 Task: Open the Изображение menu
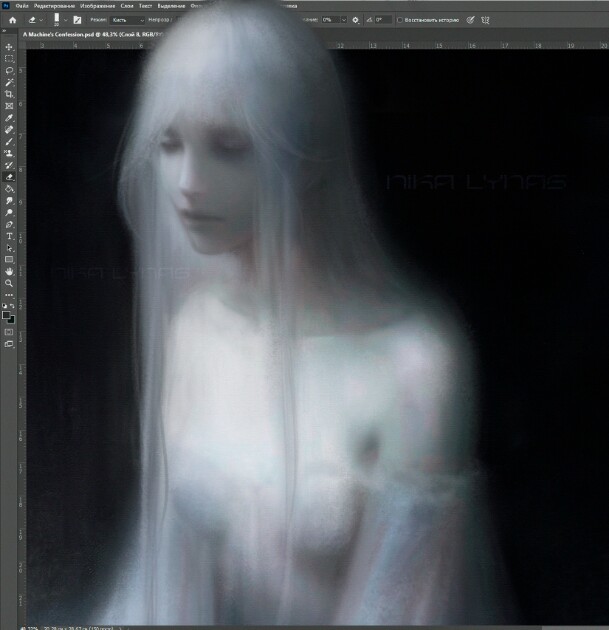[x=97, y=6]
